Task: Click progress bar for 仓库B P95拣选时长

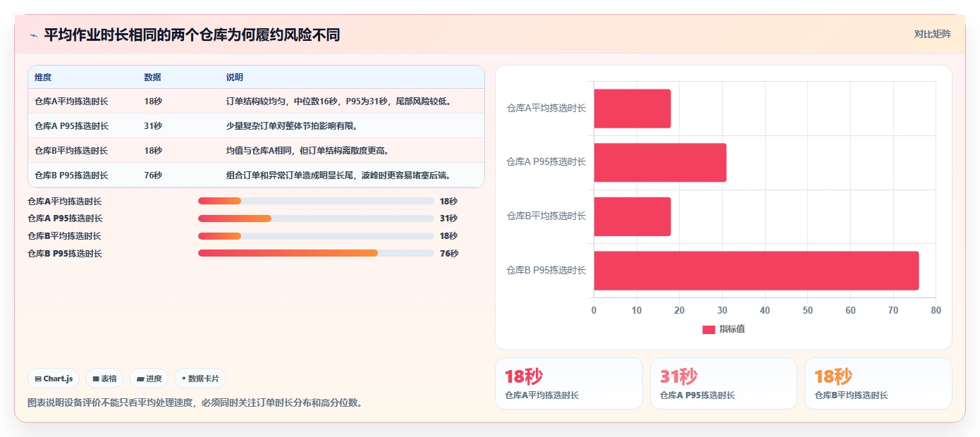Action: (316, 253)
